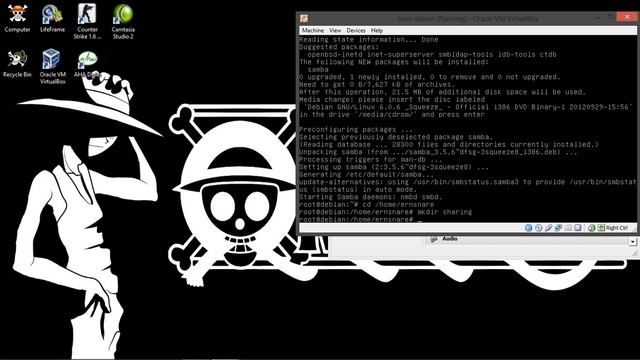
Task: Click 'Processing triggers for man-db' line
Action: [x=371, y=159]
